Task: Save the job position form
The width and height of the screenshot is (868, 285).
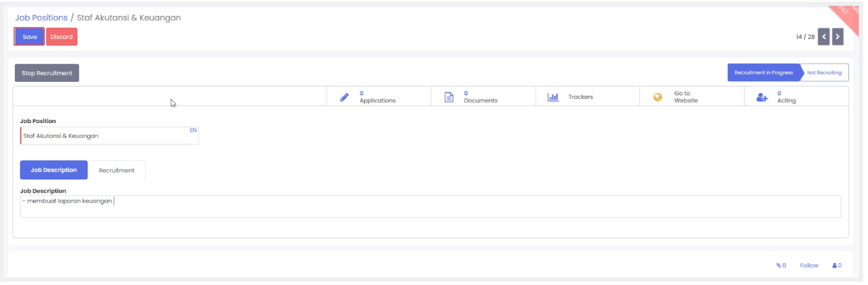Action: pyautogui.click(x=29, y=37)
